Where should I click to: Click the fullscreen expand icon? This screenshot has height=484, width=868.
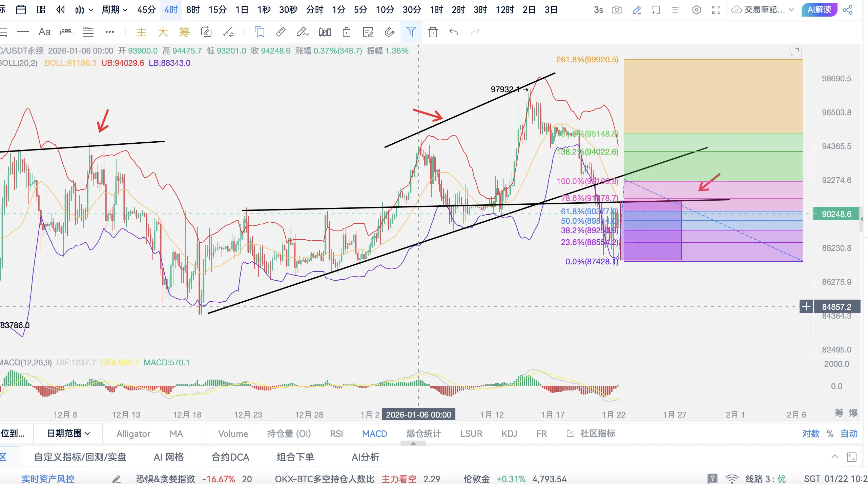pyautogui.click(x=716, y=10)
